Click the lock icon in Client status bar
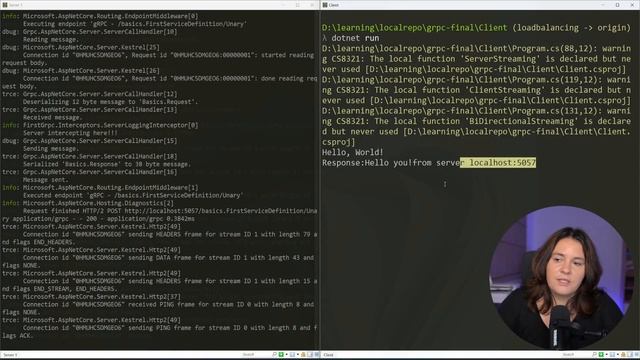The height and width of the screenshot is (360, 640). tap(623, 355)
